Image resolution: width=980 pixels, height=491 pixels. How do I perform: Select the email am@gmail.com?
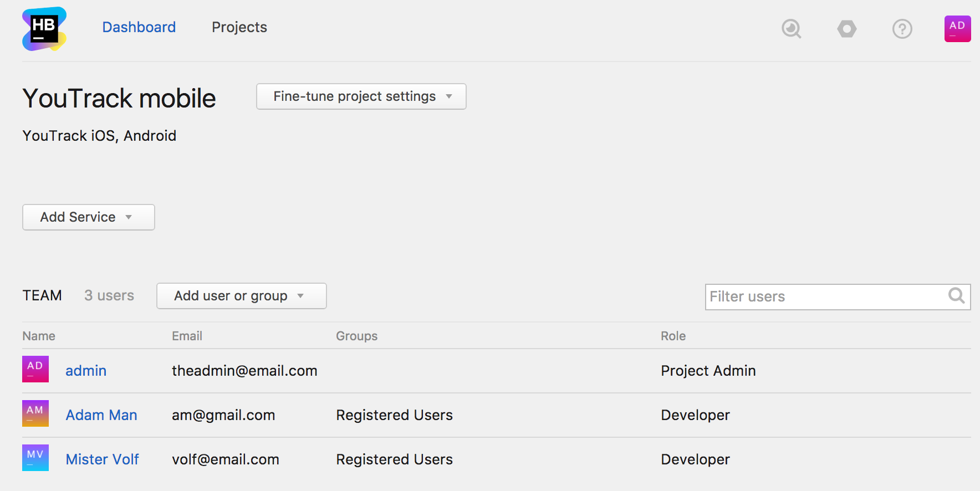click(223, 416)
